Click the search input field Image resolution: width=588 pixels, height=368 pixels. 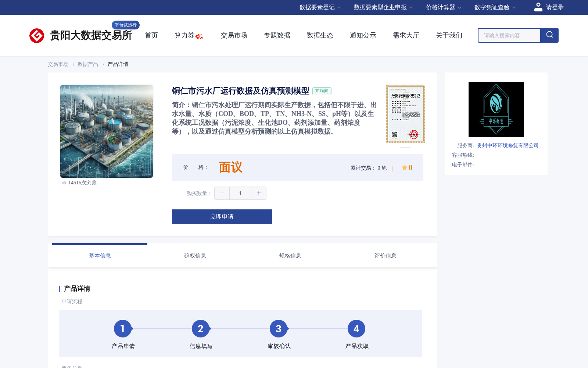(x=509, y=35)
